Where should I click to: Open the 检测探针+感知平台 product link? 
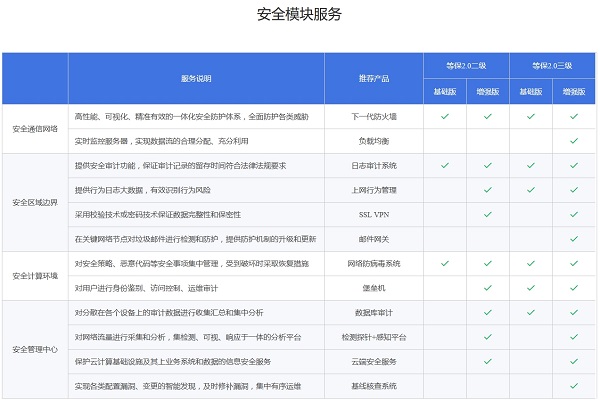pyautogui.click(x=374, y=337)
